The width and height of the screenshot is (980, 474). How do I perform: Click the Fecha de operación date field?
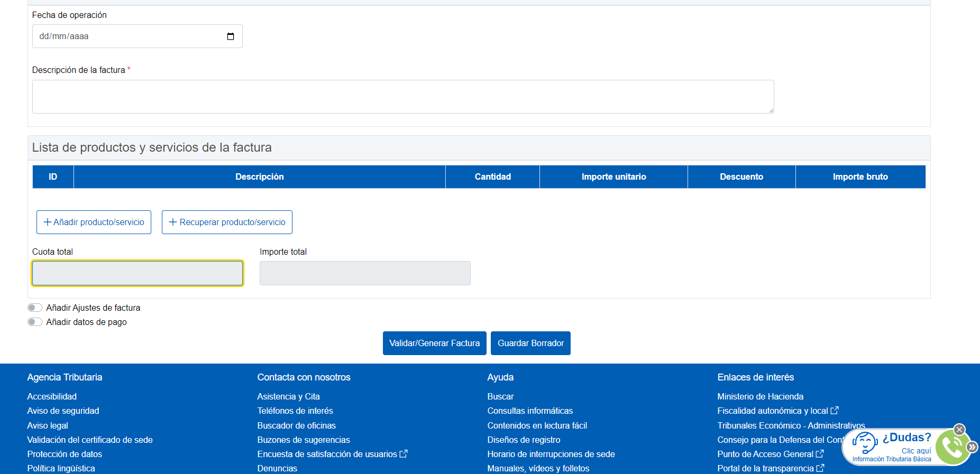pos(127,36)
